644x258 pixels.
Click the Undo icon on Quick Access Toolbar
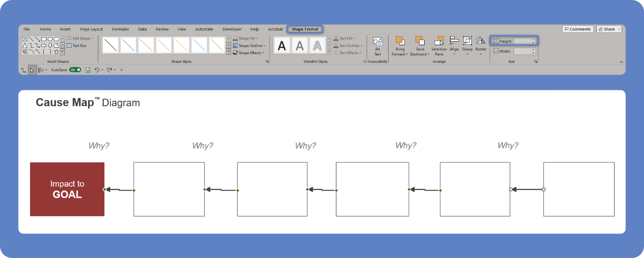[98, 70]
